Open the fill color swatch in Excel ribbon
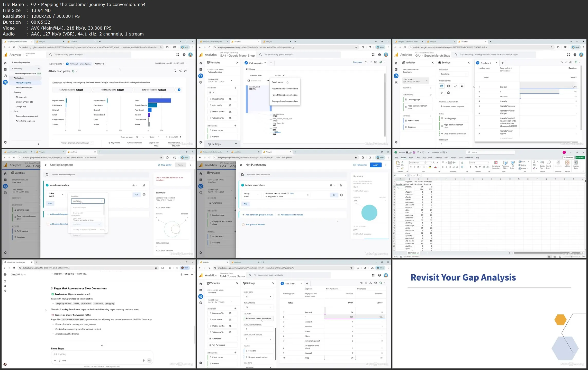This screenshot has width=588, height=370. [430, 167]
